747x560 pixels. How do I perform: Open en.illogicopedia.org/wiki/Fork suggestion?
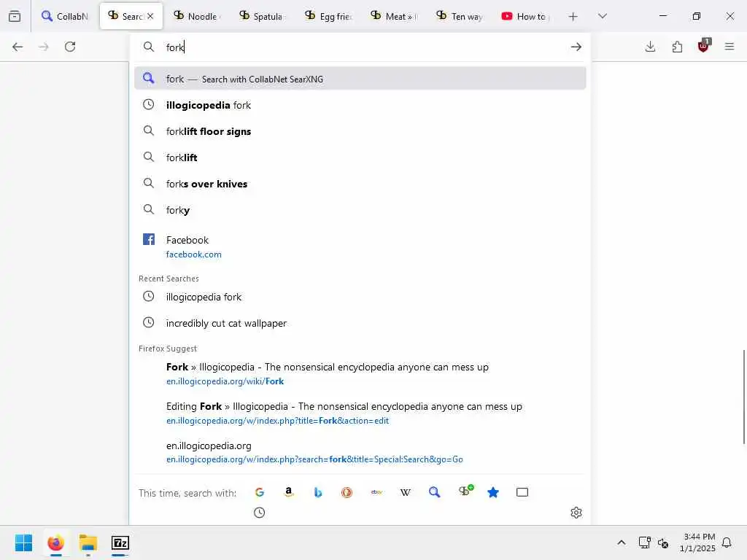[360, 373]
